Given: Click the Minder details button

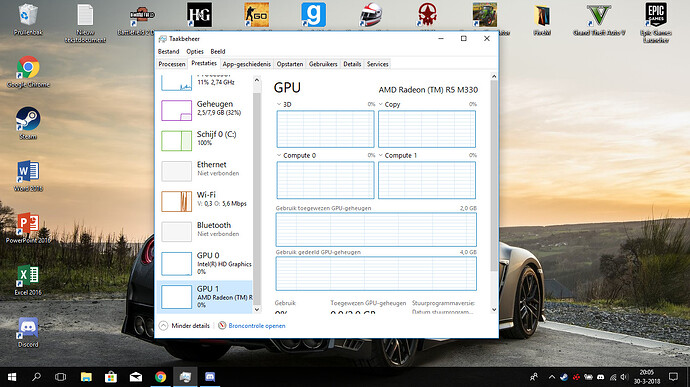Looking at the screenshot, I should tap(185, 326).
